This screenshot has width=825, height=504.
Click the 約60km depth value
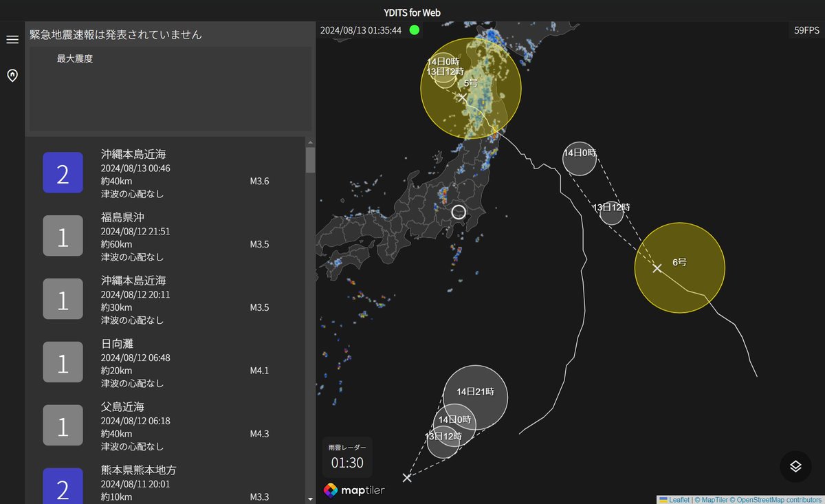tap(117, 245)
